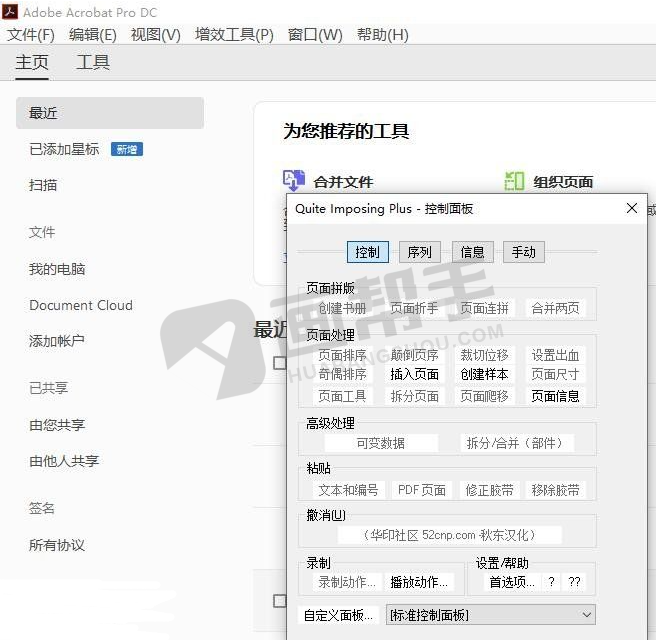Click the 页面尺寸 button
The height and width of the screenshot is (641, 656).
click(555, 374)
